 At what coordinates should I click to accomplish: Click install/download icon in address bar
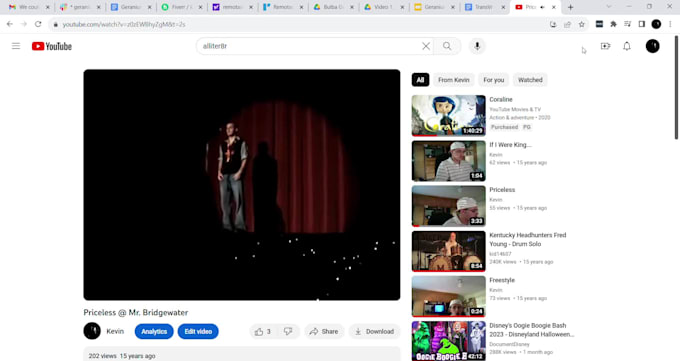pos(553,25)
